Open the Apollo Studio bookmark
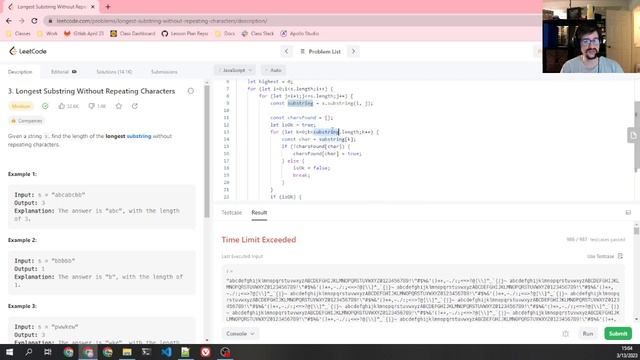 (300, 33)
